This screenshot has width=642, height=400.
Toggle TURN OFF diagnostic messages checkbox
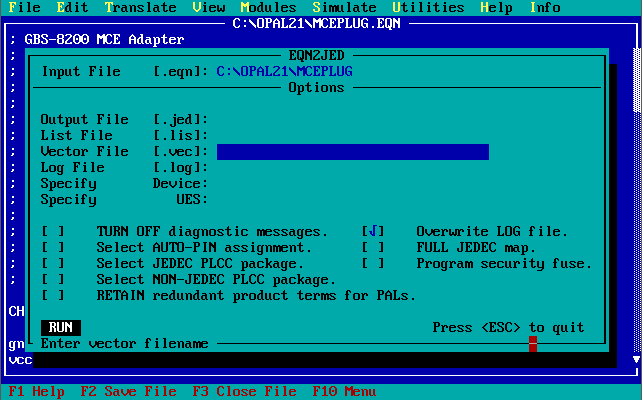pos(53,232)
